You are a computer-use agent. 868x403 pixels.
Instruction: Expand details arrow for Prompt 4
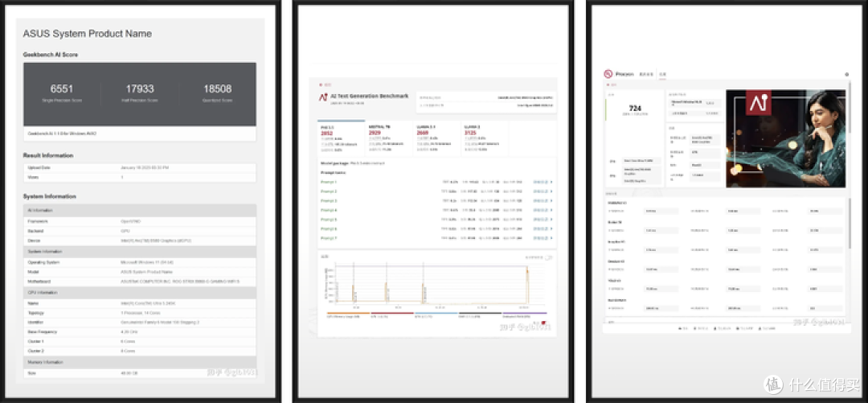click(551, 210)
